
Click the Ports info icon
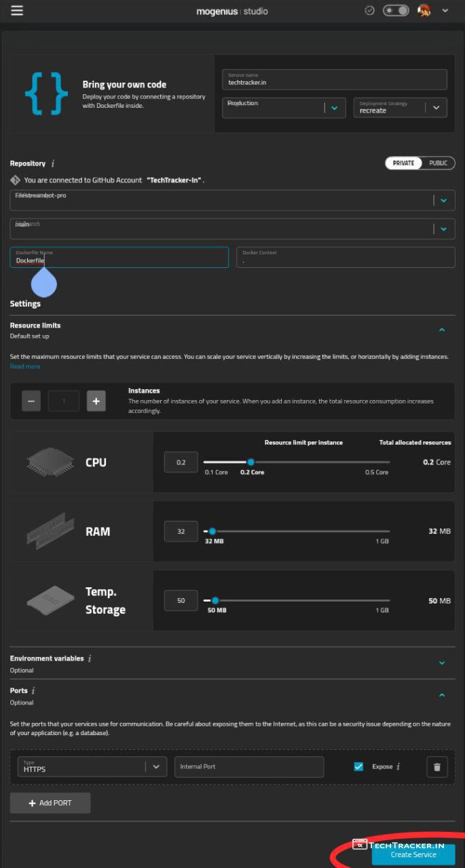click(33, 691)
